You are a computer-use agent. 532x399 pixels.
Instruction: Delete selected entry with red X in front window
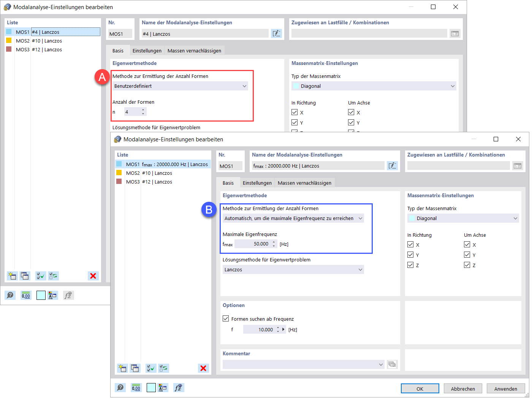pos(203,368)
